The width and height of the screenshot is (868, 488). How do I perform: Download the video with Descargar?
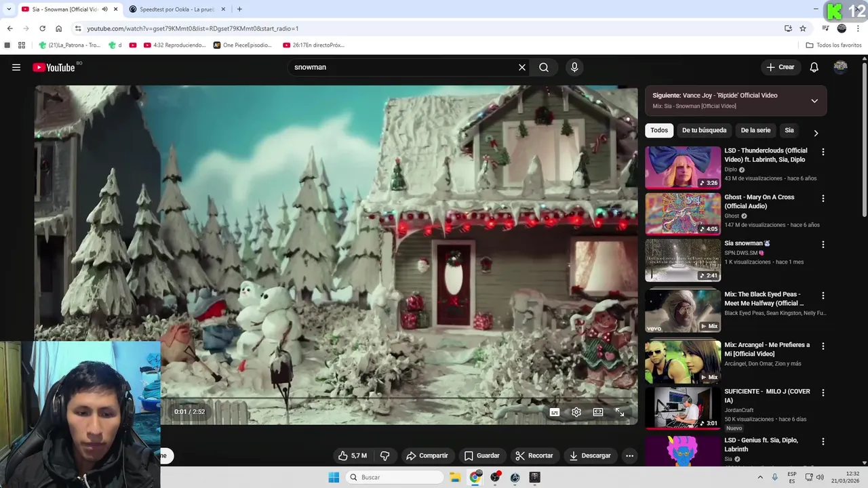coord(591,455)
